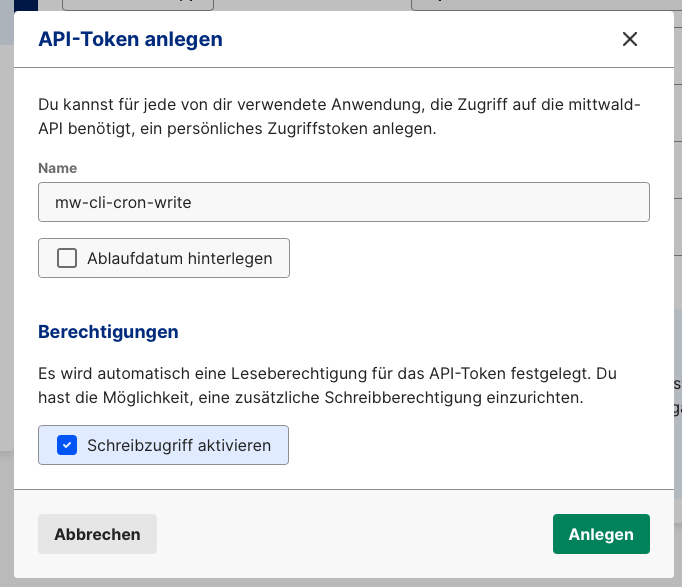Click the green Anlegen button

coord(601,534)
